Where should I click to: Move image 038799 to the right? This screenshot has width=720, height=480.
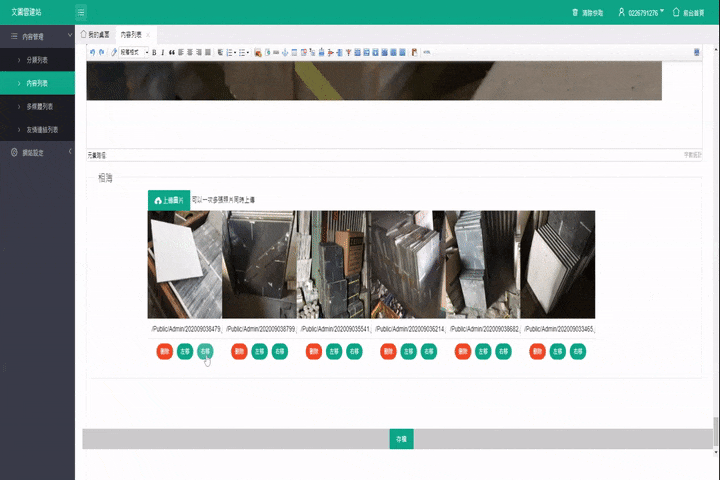point(280,351)
